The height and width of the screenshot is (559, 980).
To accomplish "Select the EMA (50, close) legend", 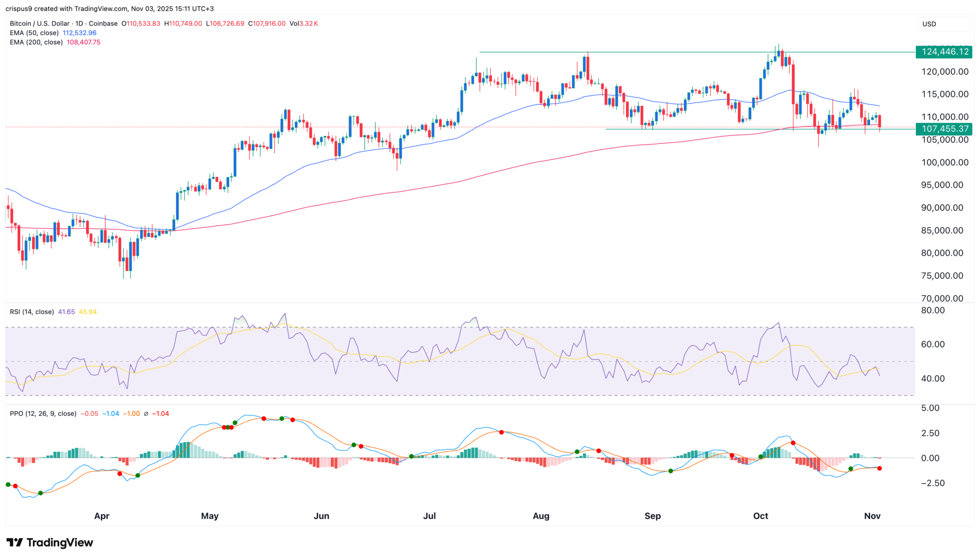I will [x=34, y=33].
